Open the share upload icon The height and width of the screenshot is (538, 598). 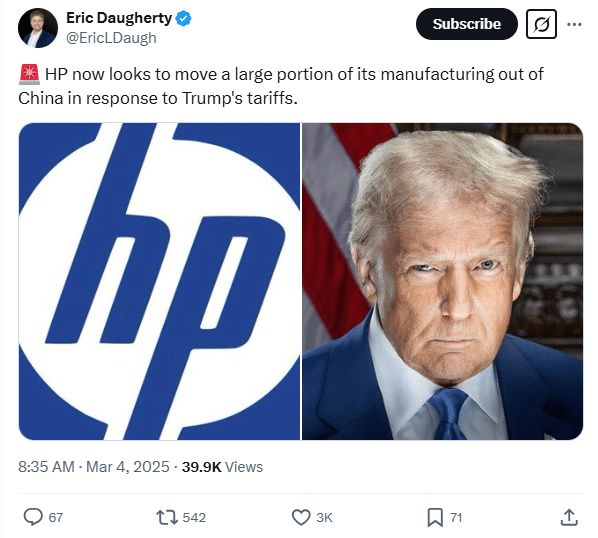point(569,517)
